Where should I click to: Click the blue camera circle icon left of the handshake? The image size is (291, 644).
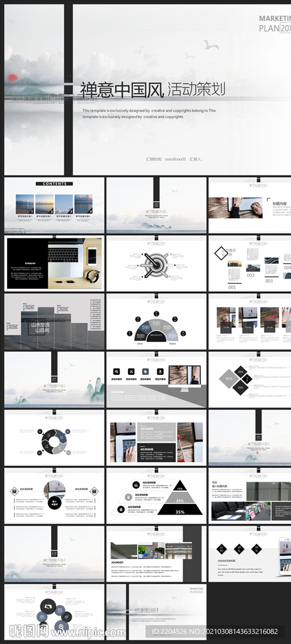click(x=41, y=618)
